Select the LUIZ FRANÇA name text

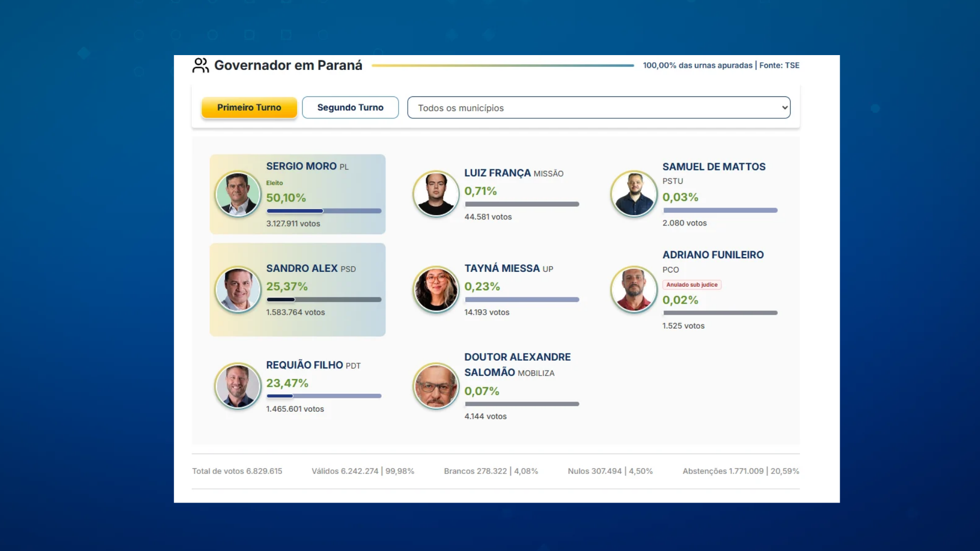pos(498,173)
